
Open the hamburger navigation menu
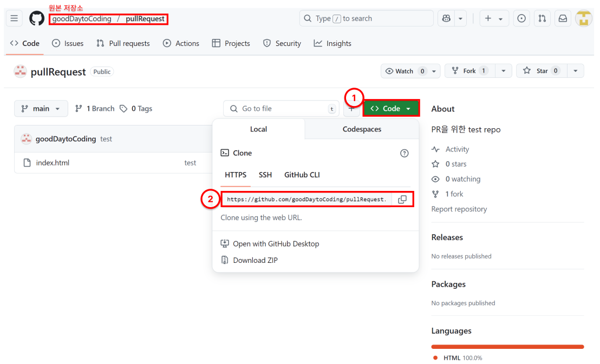[14, 18]
